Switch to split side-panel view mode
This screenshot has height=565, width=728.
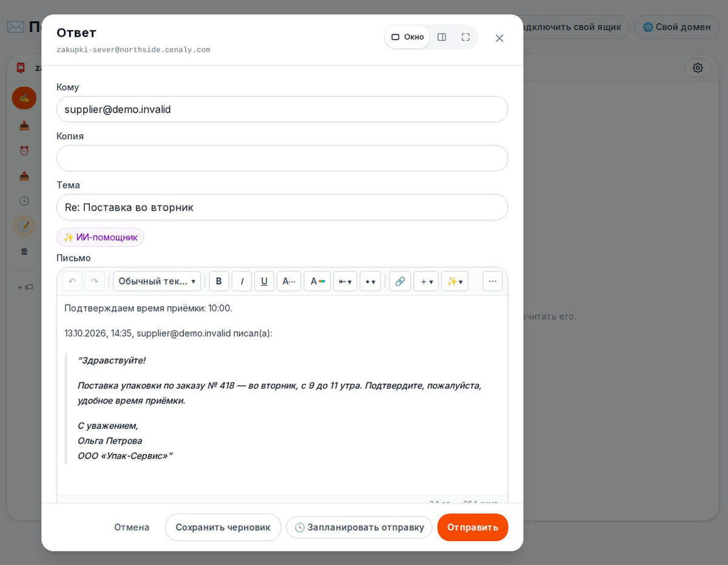(442, 37)
